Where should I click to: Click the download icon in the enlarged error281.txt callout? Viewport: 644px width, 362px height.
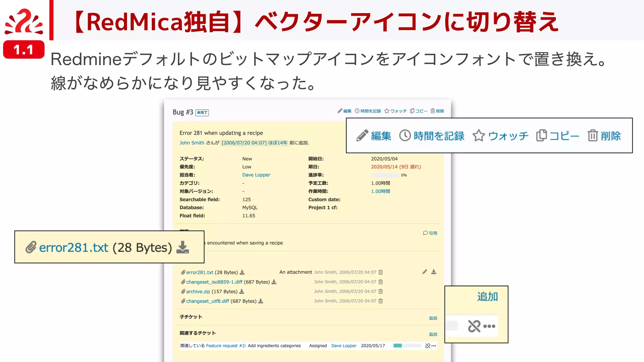pyautogui.click(x=182, y=247)
